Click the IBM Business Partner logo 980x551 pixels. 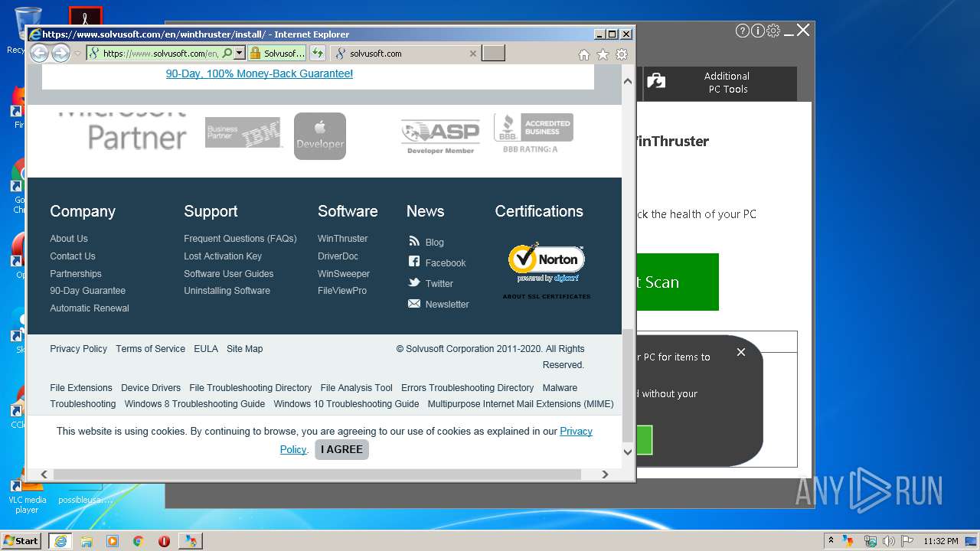[x=243, y=132]
